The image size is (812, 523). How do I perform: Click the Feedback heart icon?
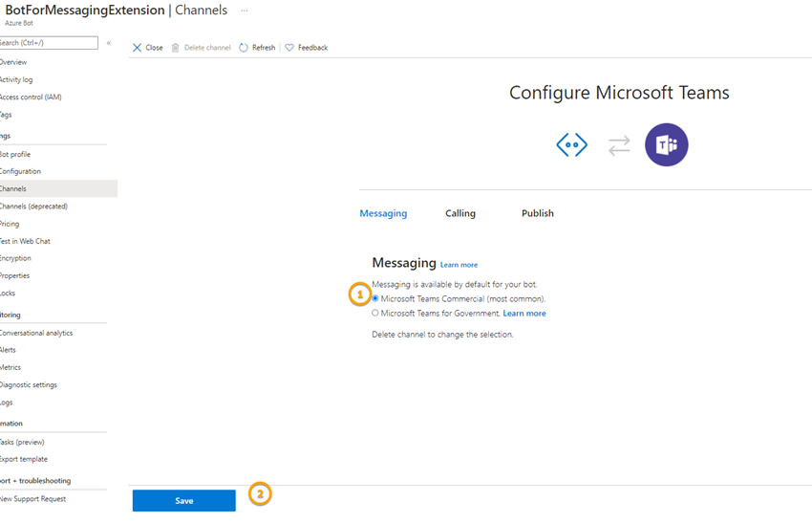coord(289,48)
